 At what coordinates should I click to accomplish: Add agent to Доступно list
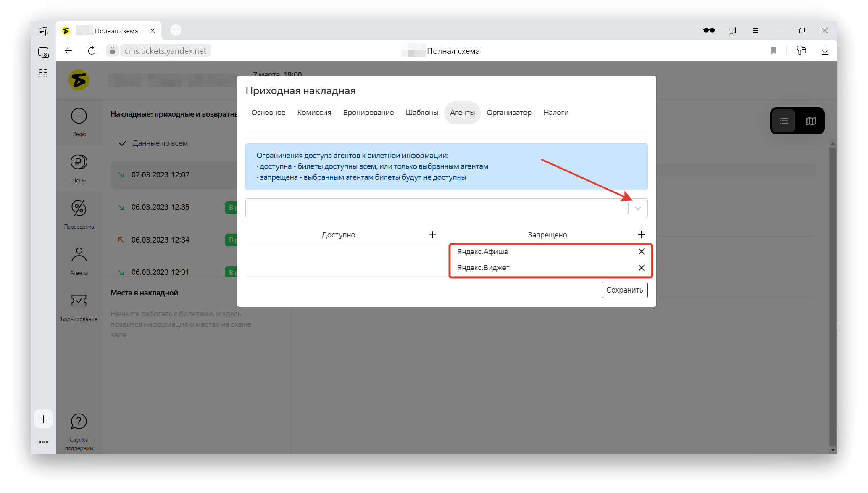432,235
